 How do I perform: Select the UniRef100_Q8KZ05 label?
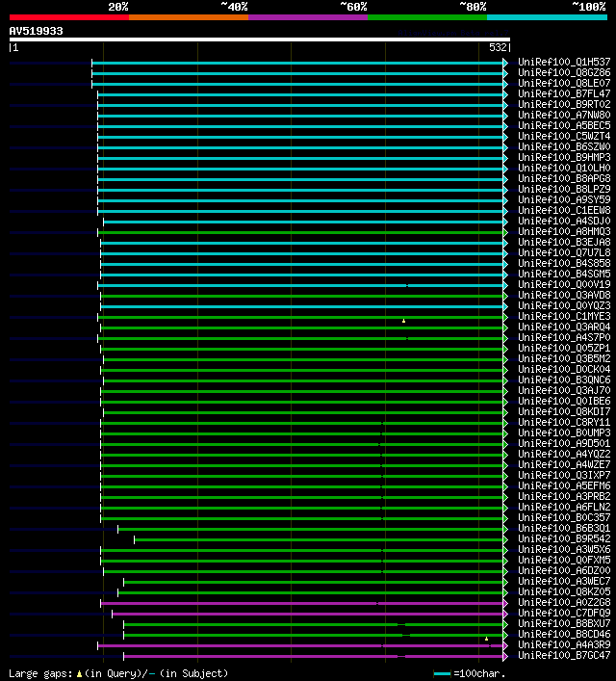coord(564,591)
